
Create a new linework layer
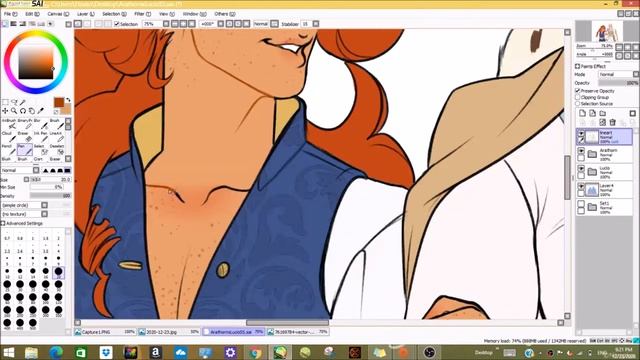coord(592,113)
